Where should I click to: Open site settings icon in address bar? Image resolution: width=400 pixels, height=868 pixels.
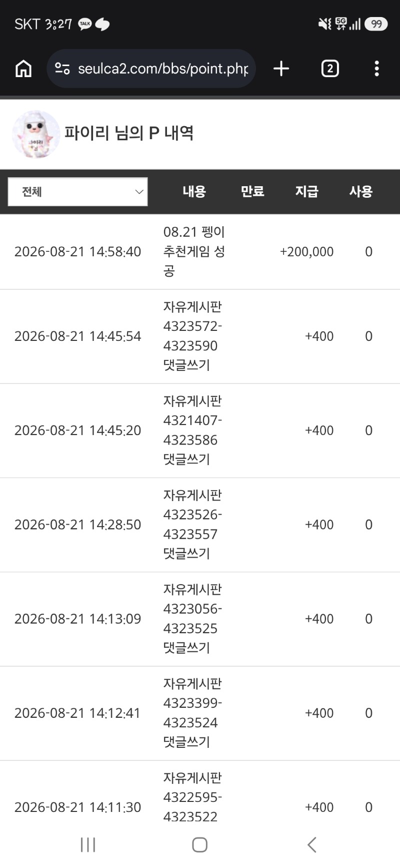(62, 69)
